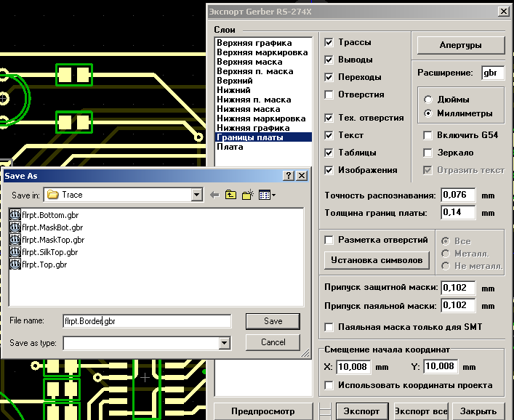Toggle the Текст checkbox

(329, 135)
